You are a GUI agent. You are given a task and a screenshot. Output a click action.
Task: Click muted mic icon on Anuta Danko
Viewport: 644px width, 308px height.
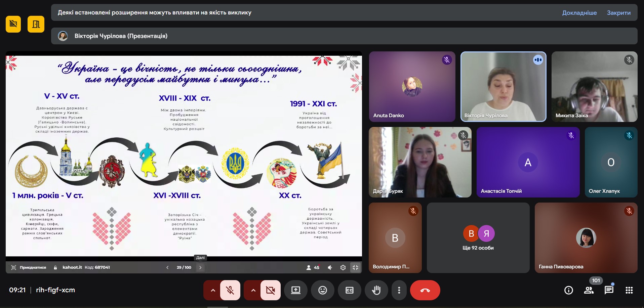[x=447, y=60]
